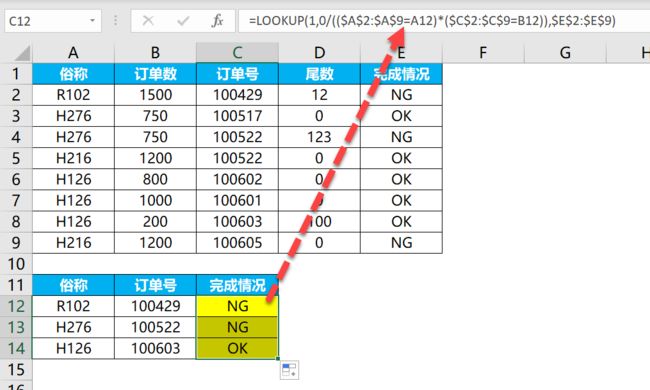Select row 14 header
This screenshot has width=650, height=390.
[x=16, y=349]
